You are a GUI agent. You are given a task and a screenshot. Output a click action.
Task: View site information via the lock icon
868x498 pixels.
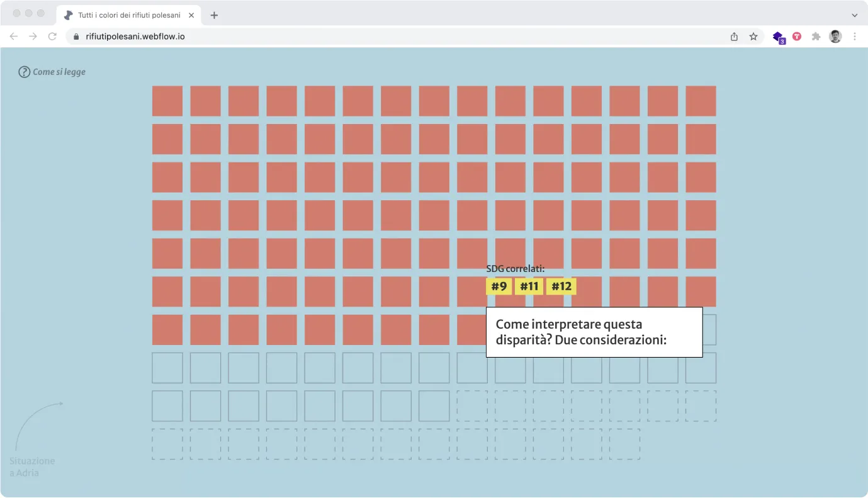pos(77,37)
